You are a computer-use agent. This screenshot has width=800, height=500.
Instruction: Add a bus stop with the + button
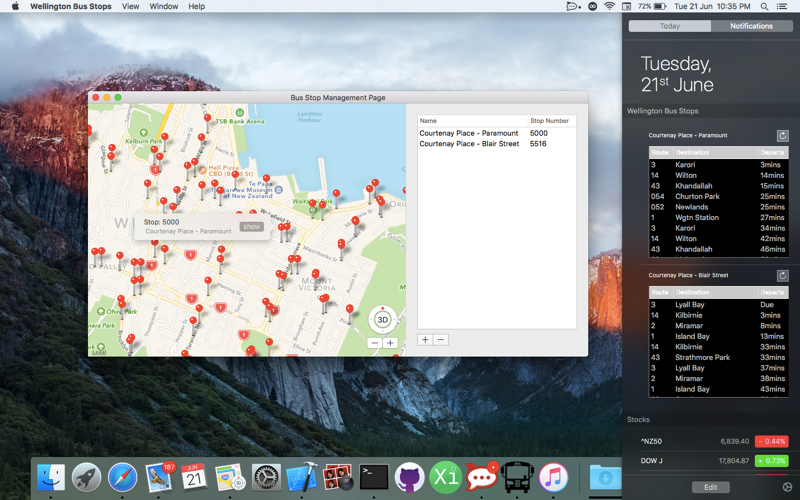tap(425, 340)
